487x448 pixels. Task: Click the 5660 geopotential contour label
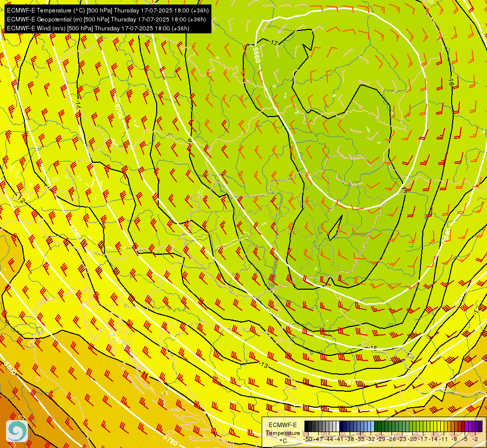click(256, 55)
